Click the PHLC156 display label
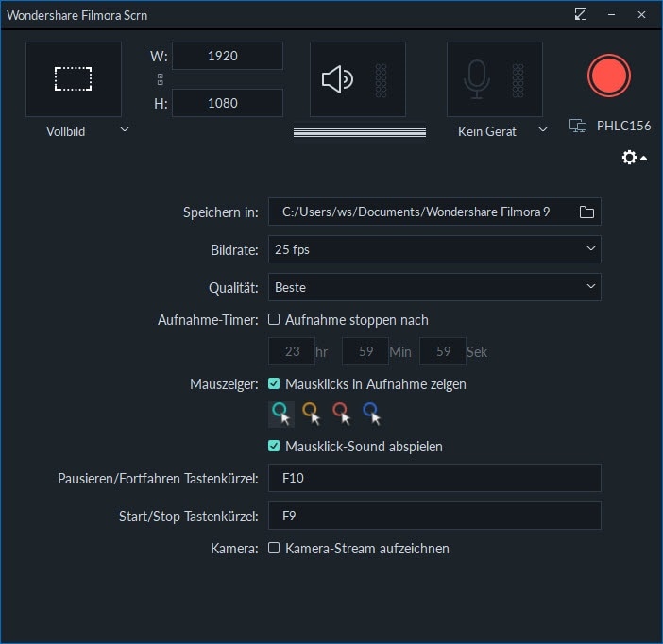This screenshot has width=663, height=644. tap(623, 126)
